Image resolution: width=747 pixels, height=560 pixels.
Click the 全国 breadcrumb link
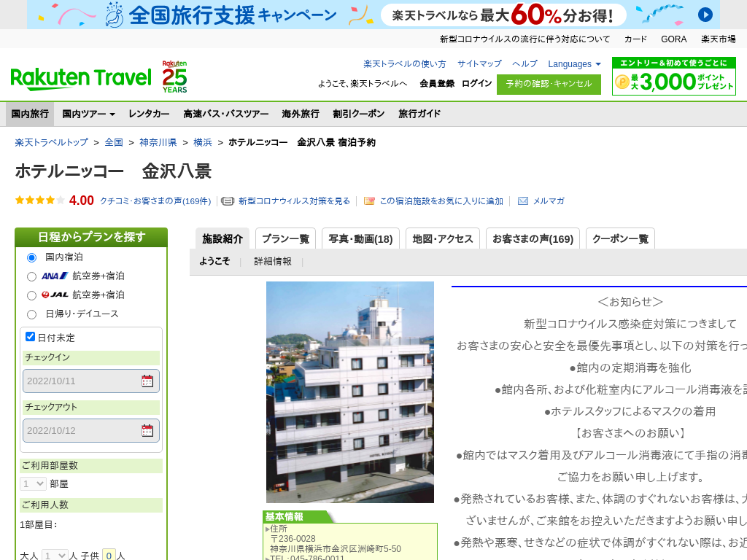coord(114,142)
